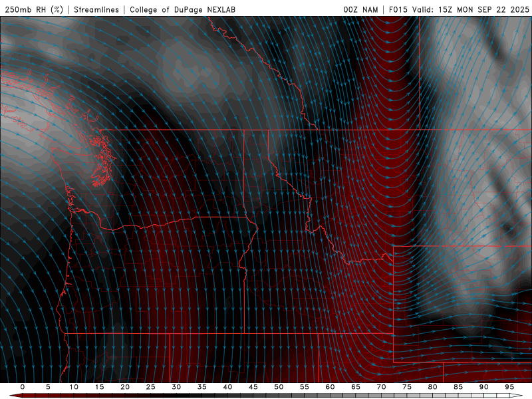Click the '75' value on color scale
532x399 pixels.
click(407, 387)
